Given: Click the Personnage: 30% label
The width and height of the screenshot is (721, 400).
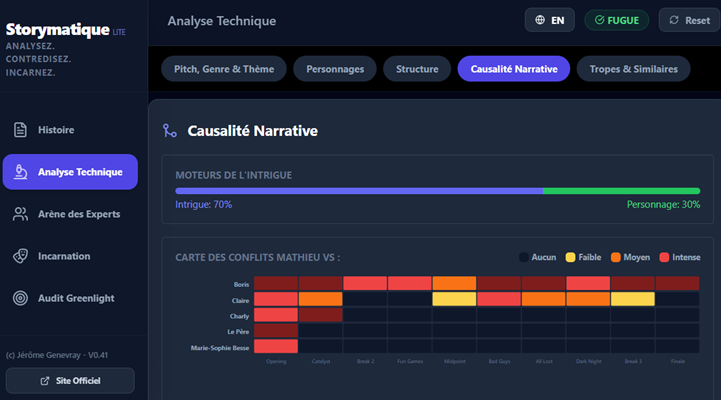Looking at the screenshot, I should (664, 205).
